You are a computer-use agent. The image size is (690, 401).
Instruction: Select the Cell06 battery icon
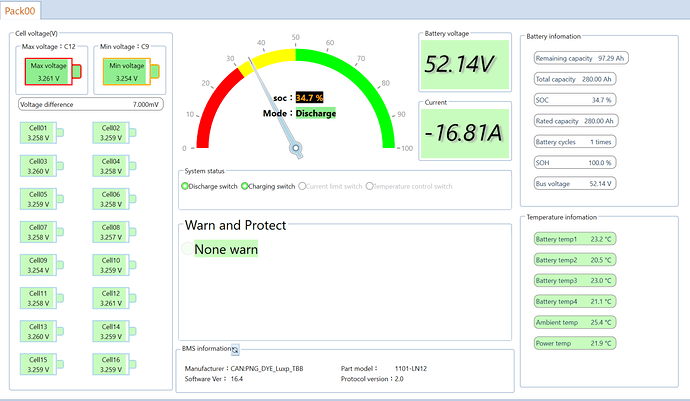[114, 199]
